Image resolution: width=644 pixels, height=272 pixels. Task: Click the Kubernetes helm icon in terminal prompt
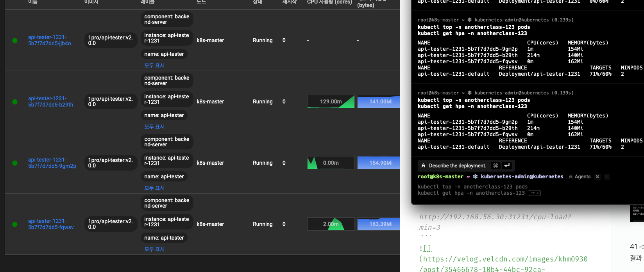(x=476, y=176)
